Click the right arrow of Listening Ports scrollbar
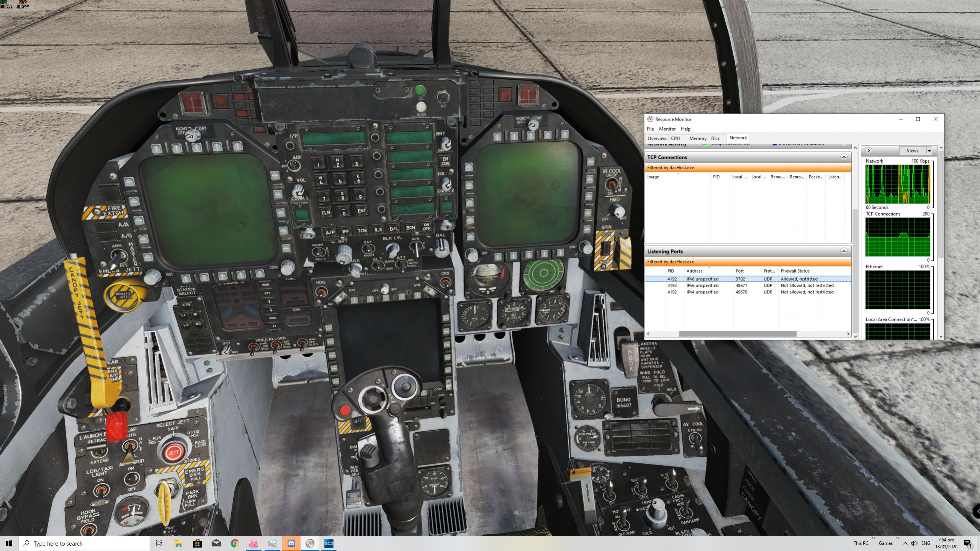Viewport: 980px width, 551px height. coord(848,334)
